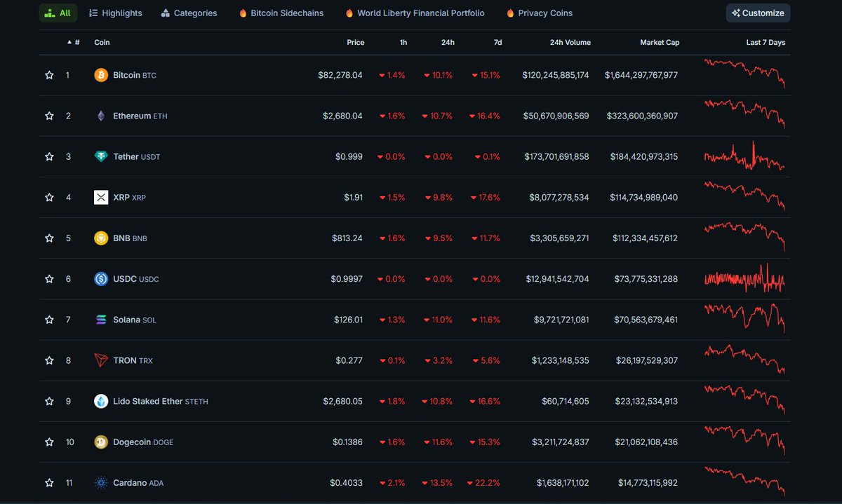Favorite Dogecoin with its star

49,442
